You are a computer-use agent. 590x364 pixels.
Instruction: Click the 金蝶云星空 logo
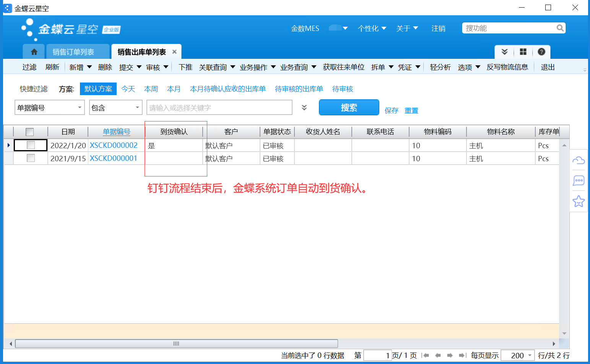pyautogui.click(x=71, y=29)
